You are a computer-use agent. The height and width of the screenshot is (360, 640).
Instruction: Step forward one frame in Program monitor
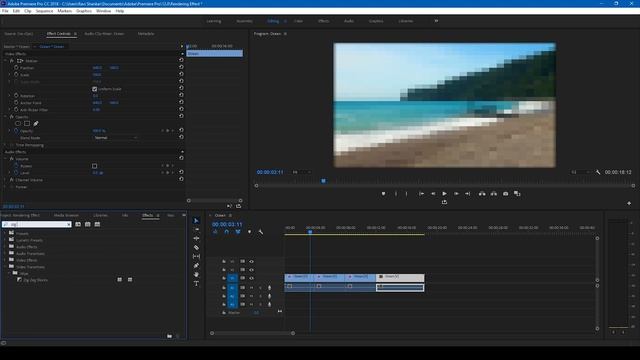(x=456, y=194)
